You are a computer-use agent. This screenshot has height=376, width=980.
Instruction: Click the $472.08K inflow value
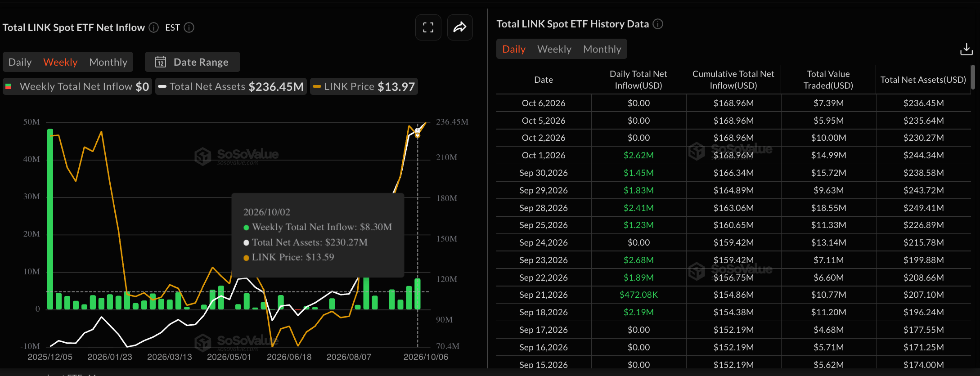(x=638, y=295)
